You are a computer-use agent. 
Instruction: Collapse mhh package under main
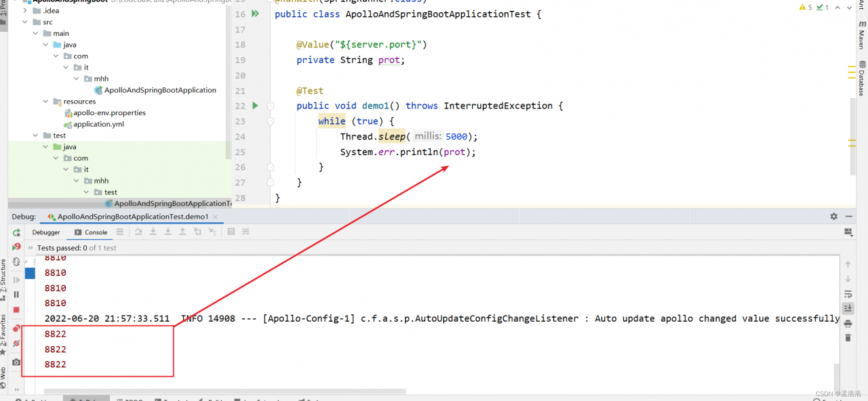(77, 79)
